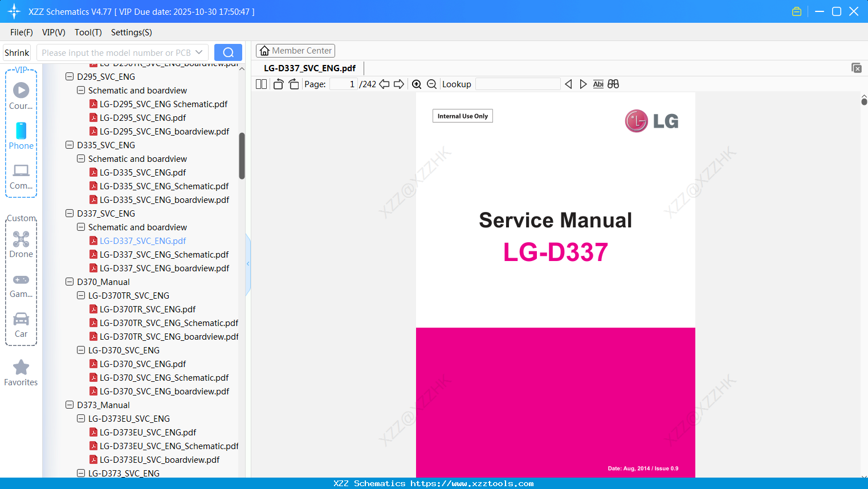Click the Shrink button

[x=17, y=52]
